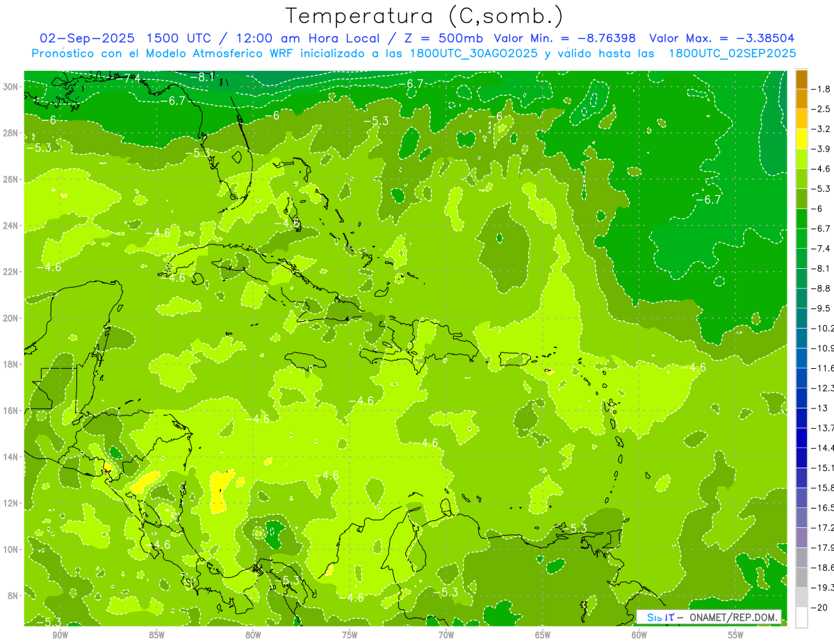This screenshot has width=834, height=644.
Task: Click the "90W" longitude axis label
Action: [x=60, y=635]
